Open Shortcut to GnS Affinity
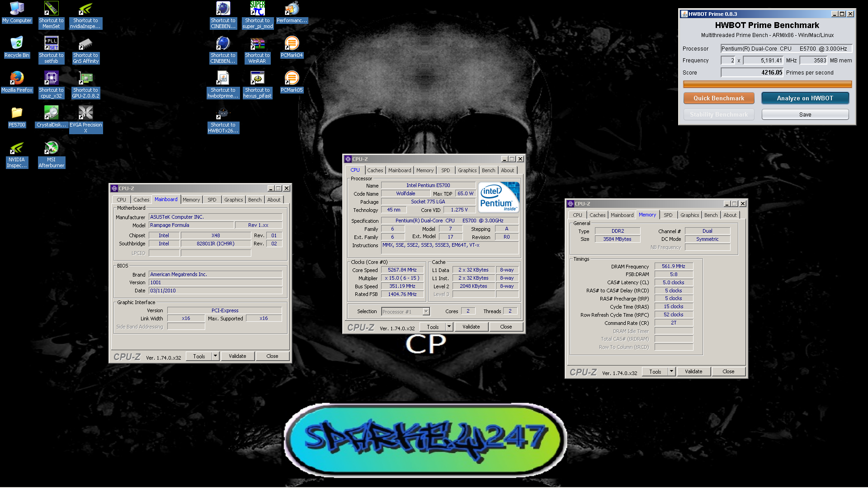The height and width of the screenshot is (488, 868). 85,50
